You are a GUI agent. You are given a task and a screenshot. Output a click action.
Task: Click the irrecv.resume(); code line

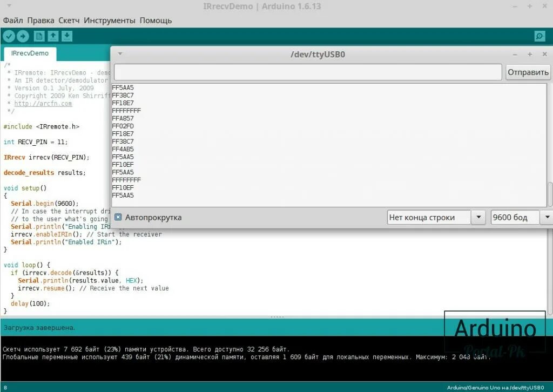pyautogui.click(x=46, y=288)
